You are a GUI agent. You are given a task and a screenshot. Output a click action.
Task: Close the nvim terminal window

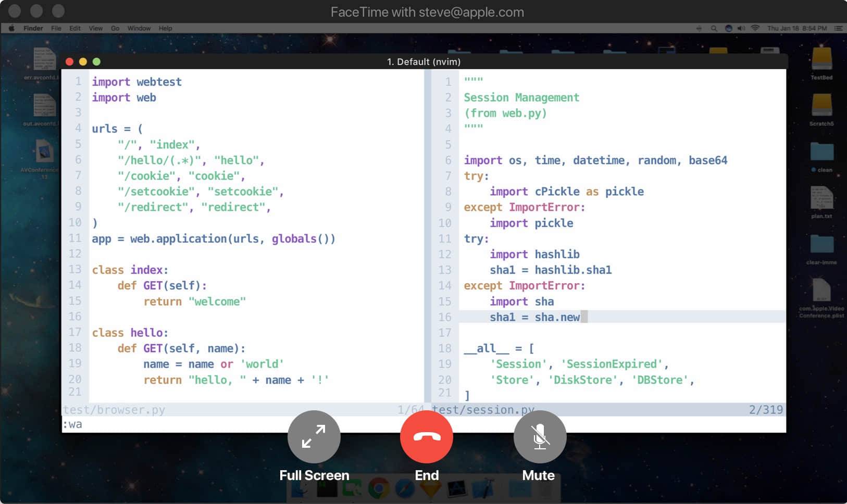tap(69, 61)
